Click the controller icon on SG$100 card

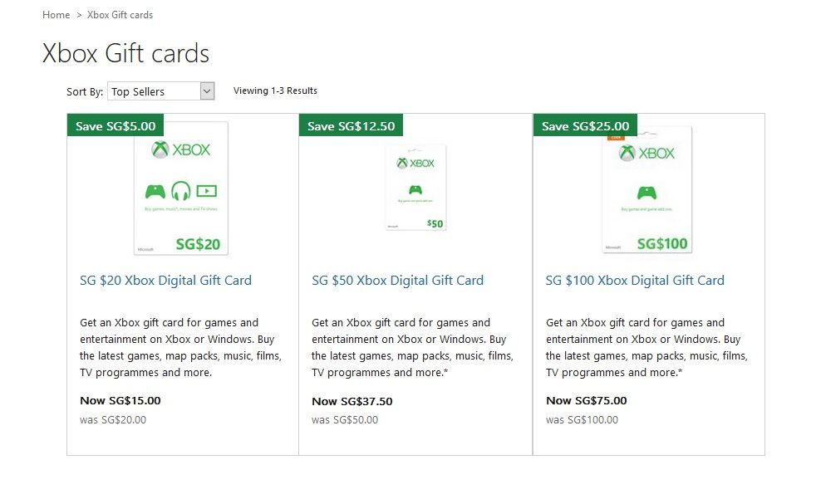tap(647, 193)
